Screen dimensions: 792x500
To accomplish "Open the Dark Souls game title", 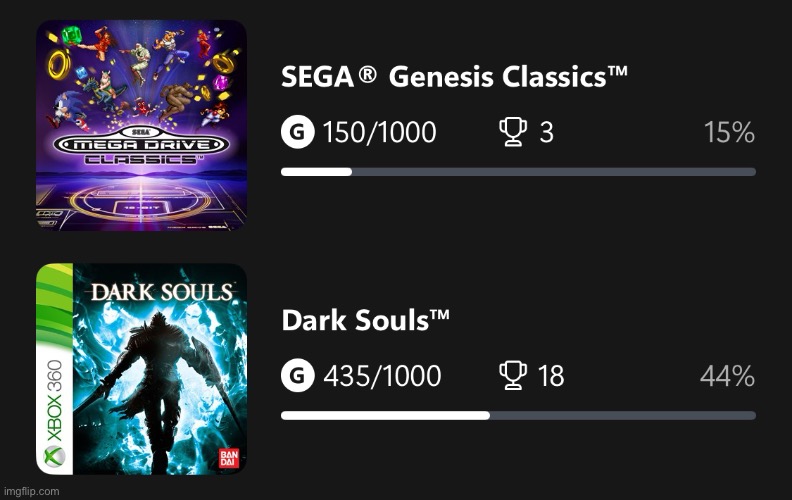I will point(366,321).
